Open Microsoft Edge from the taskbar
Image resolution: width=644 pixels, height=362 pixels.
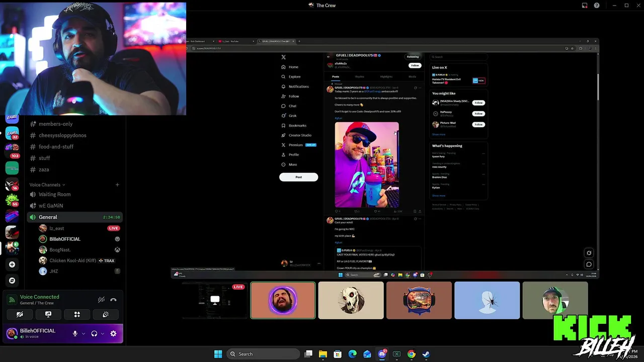tap(353, 354)
